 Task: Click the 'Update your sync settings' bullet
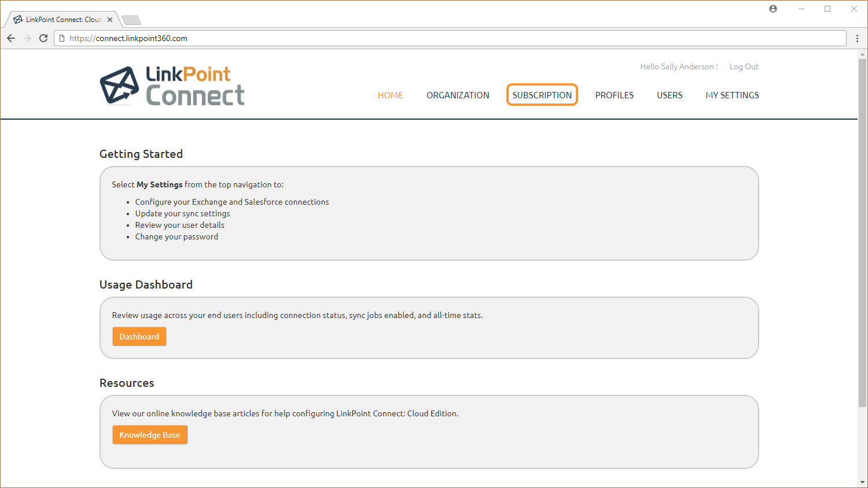pyautogui.click(x=182, y=213)
